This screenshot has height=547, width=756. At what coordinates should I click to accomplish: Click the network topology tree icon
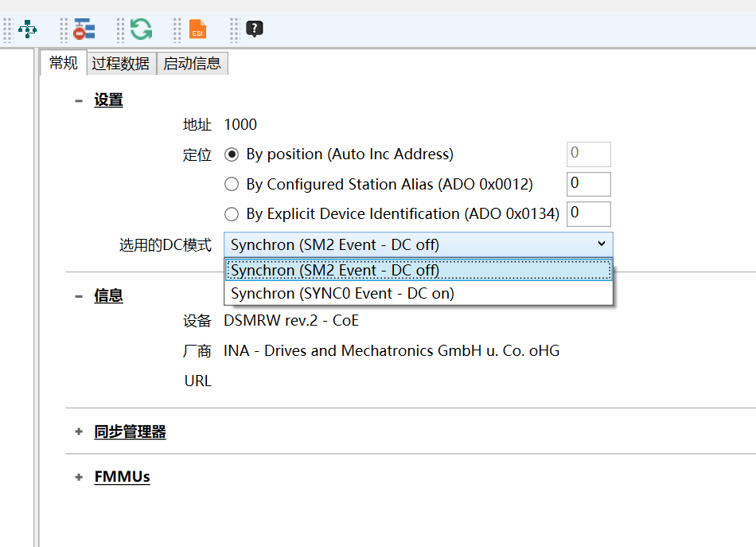28,30
